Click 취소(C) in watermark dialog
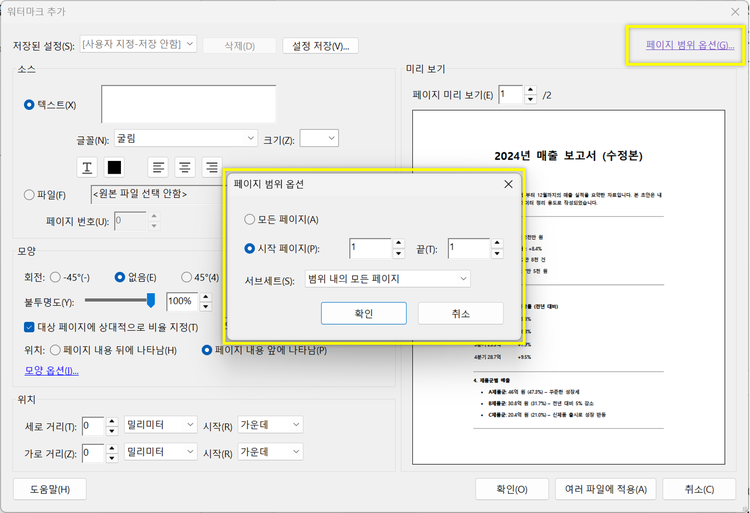 click(699, 489)
